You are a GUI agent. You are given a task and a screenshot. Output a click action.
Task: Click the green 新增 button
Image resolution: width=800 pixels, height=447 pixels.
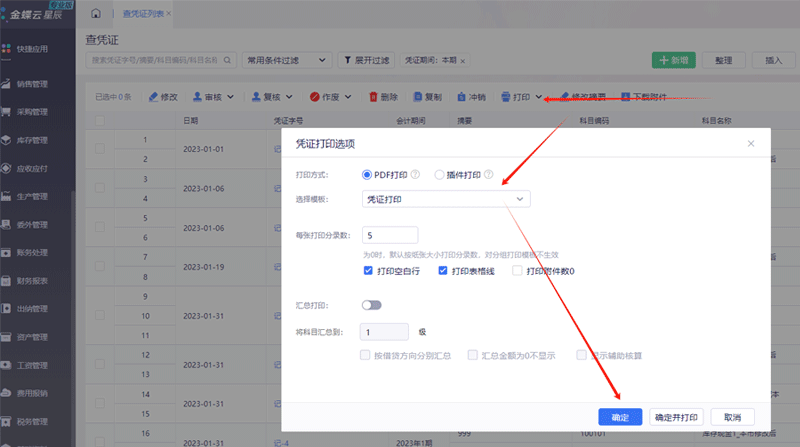(673, 60)
